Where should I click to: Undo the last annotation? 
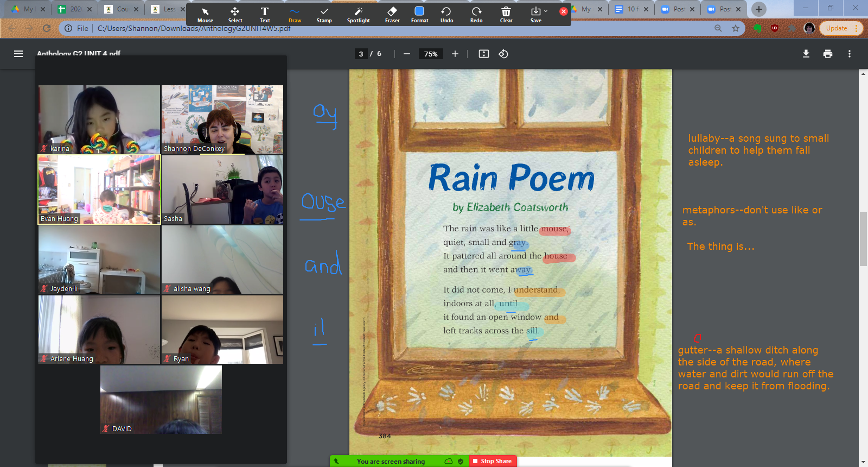coord(446,15)
